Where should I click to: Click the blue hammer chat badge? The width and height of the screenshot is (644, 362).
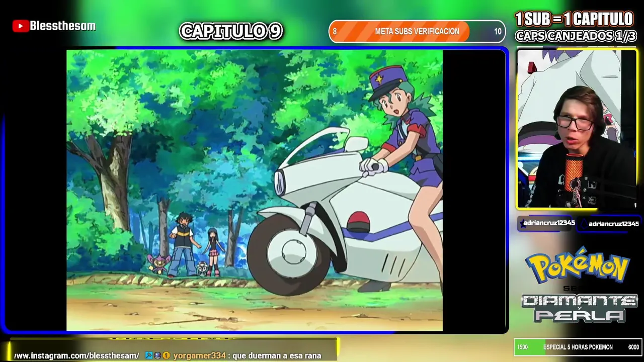pyautogui.click(x=149, y=355)
